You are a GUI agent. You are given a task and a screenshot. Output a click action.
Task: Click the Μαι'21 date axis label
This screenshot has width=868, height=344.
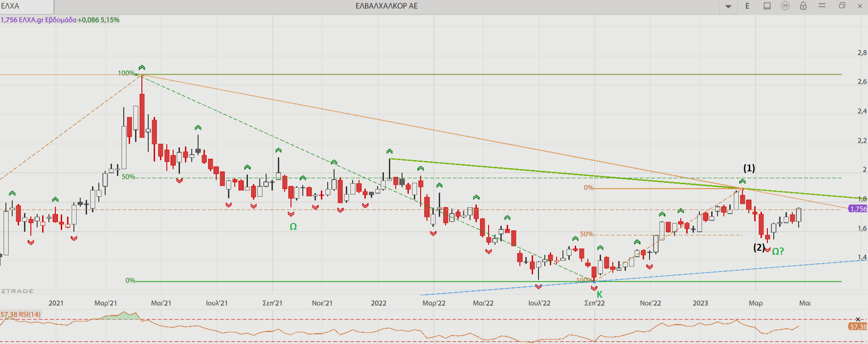161,303
